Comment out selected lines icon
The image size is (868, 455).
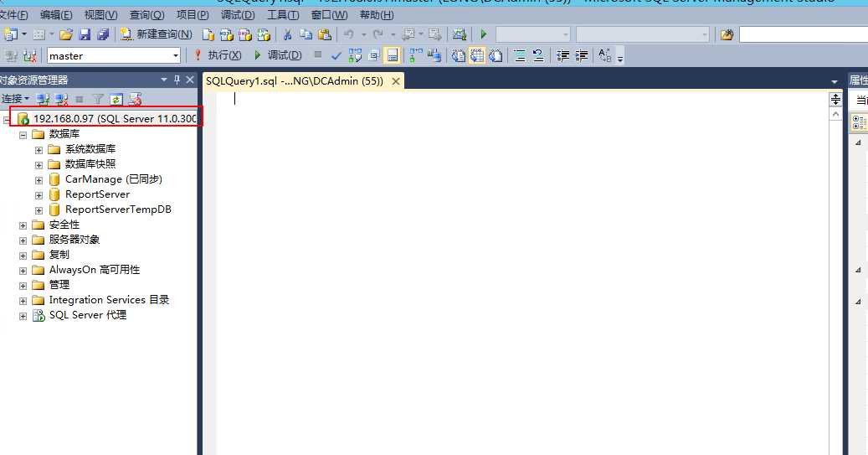click(519, 55)
